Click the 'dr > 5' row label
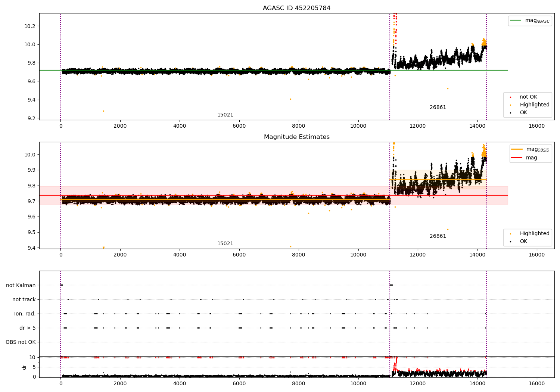This screenshot has height=392, width=560. (28, 328)
